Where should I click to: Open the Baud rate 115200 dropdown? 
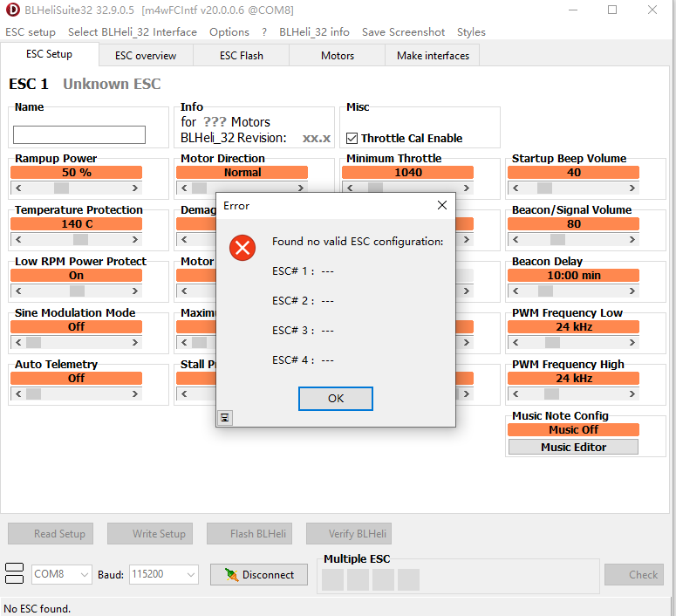pyautogui.click(x=164, y=575)
